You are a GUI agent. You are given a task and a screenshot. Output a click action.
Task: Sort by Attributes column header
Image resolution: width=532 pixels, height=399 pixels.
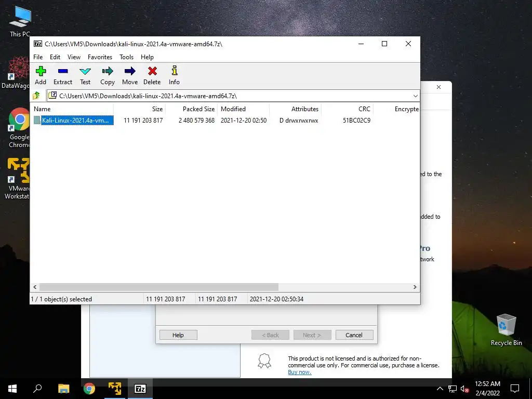[295, 109]
